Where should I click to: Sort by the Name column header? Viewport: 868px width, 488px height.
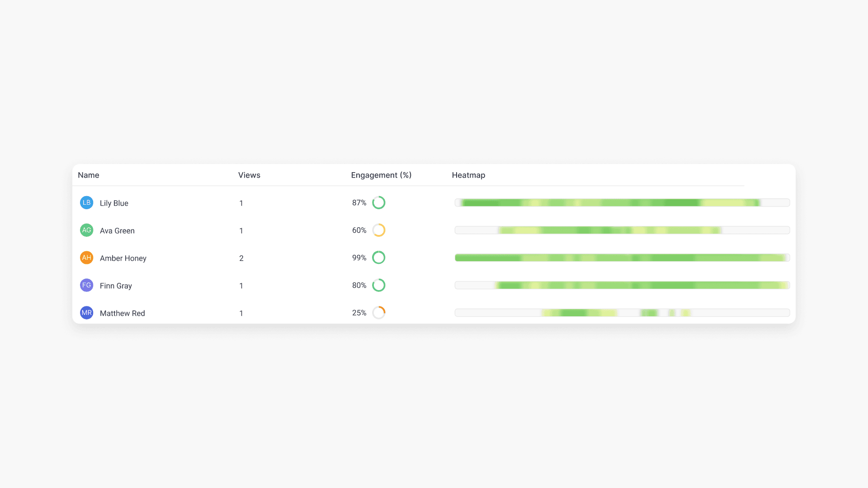(x=89, y=175)
